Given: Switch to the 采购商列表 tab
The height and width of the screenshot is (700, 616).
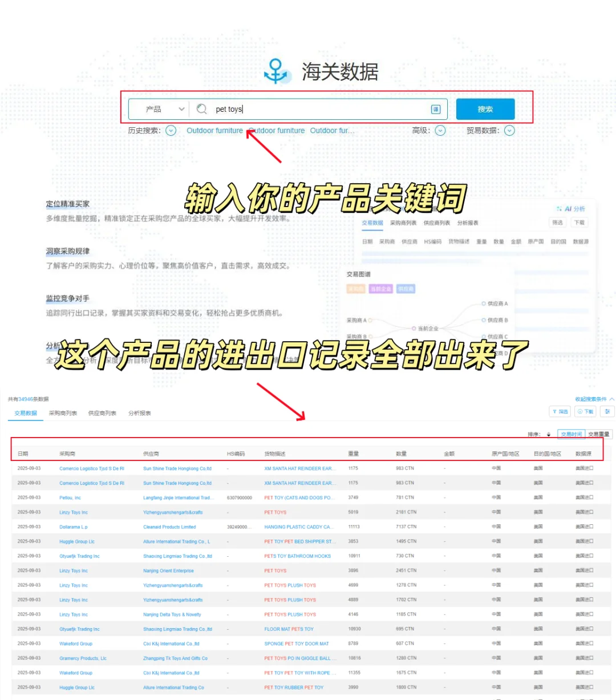Looking at the screenshot, I should [63, 413].
